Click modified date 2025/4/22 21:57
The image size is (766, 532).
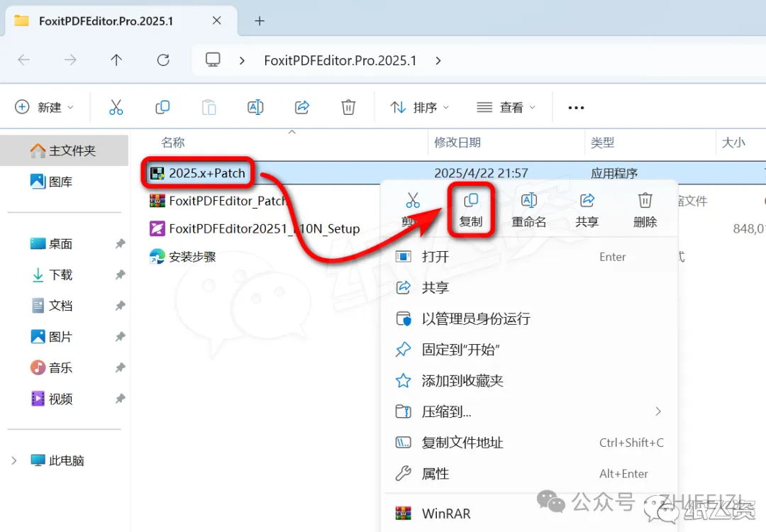click(481, 173)
